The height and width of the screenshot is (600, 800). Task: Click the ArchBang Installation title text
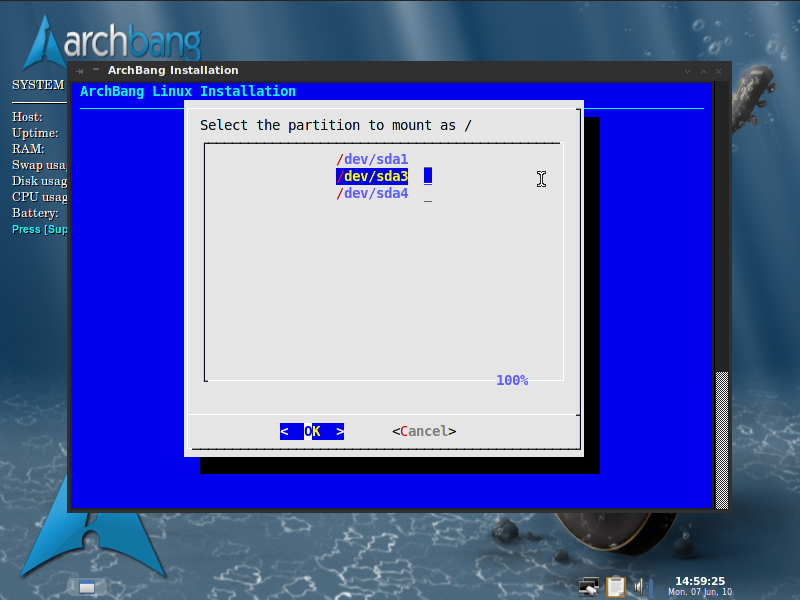point(173,70)
